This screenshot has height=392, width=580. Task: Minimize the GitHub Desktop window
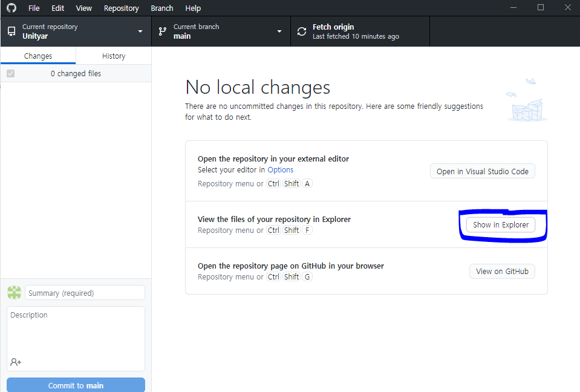point(513,8)
